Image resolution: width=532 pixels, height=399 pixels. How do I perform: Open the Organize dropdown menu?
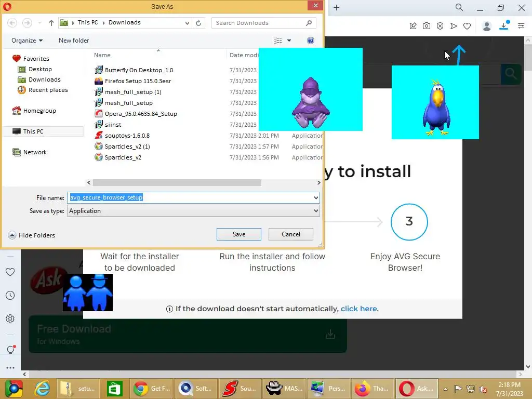click(27, 41)
